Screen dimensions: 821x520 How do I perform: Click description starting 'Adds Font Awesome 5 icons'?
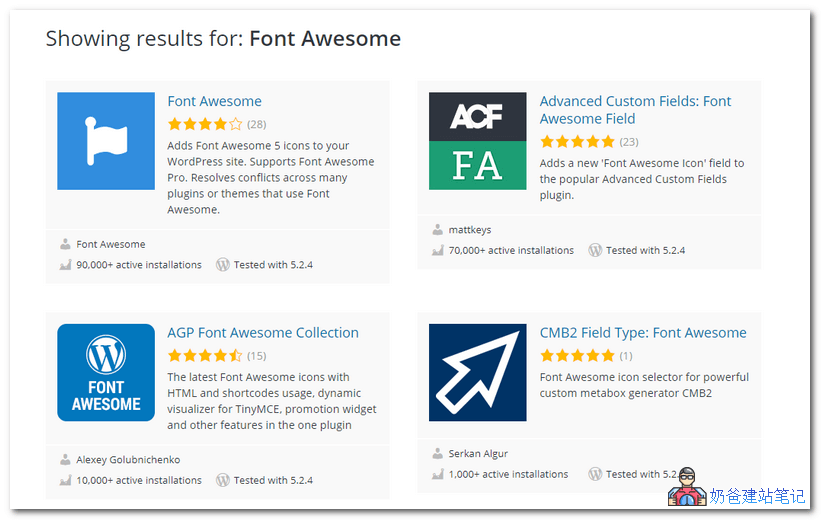click(271, 178)
